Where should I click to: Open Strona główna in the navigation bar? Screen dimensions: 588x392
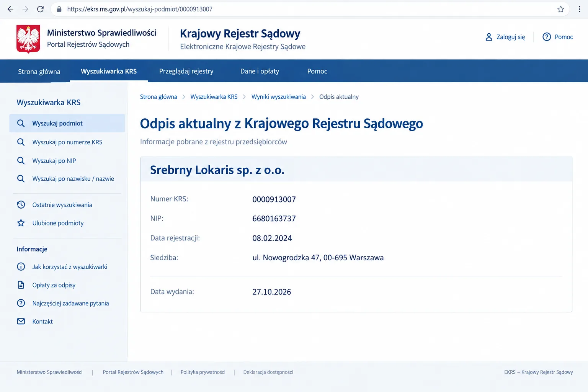[39, 72]
